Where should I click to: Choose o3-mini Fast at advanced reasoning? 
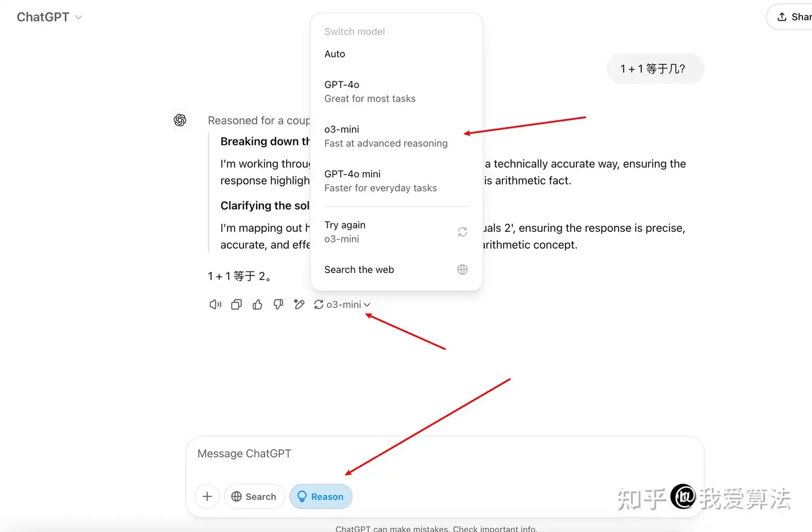click(396, 136)
